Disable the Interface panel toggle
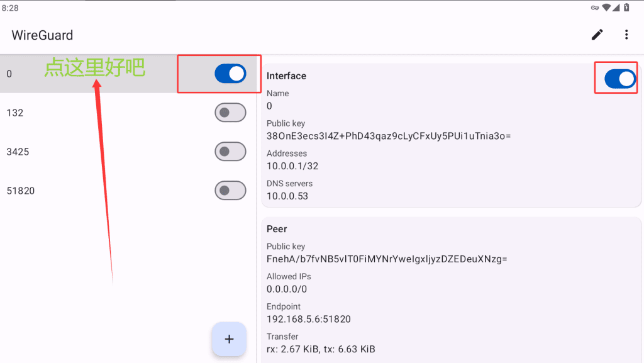 pos(619,79)
